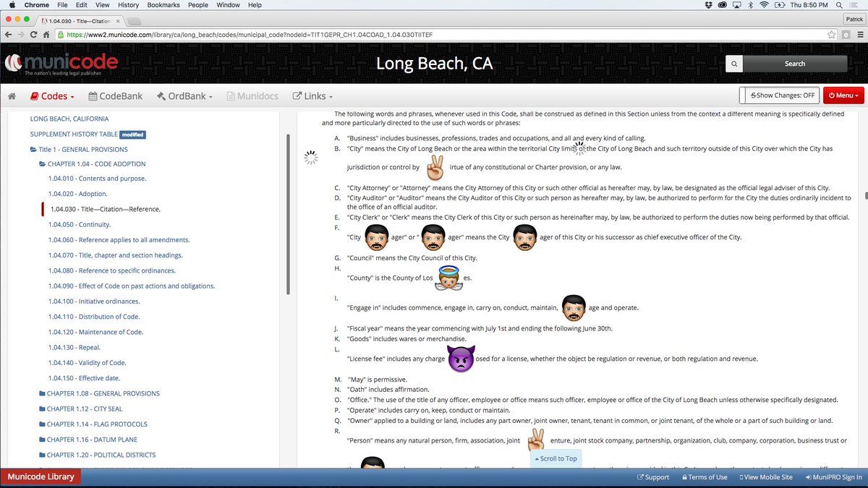Image resolution: width=868 pixels, height=488 pixels.
Task: Open the Chrome hamburger menu
Action: point(859,34)
